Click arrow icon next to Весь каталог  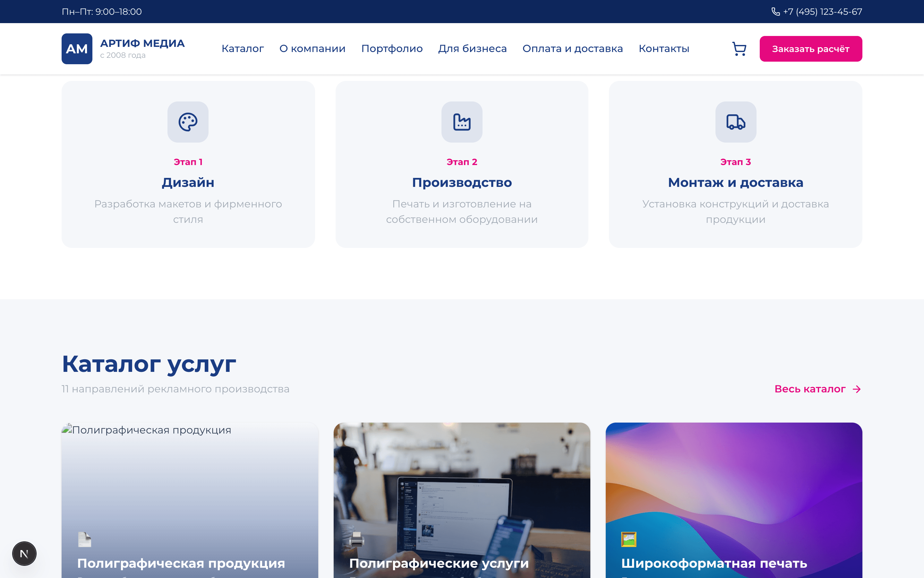[x=856, y=389]
